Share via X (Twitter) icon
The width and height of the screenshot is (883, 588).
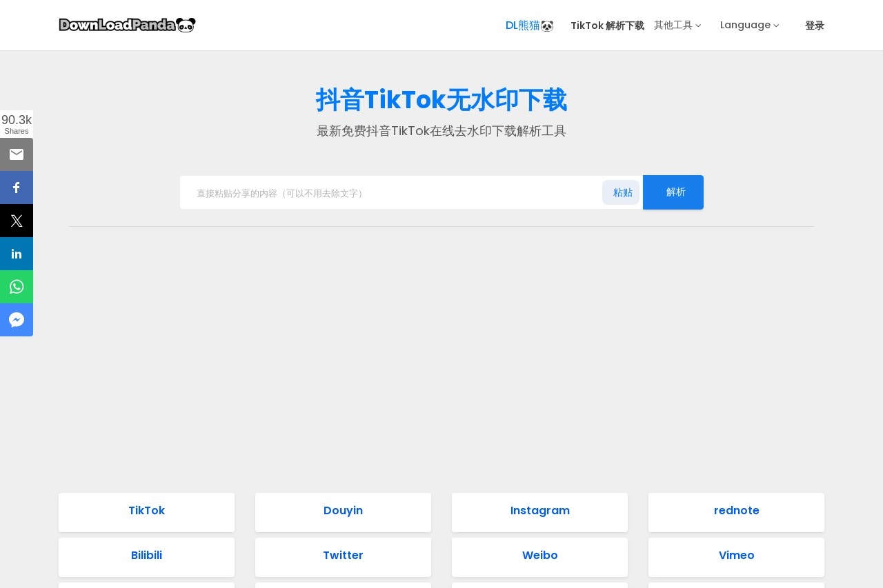17,221
